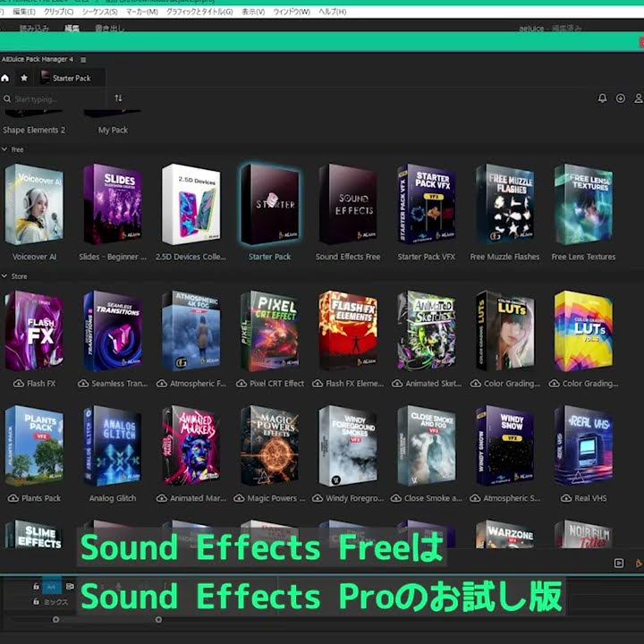Open 2.5D Devices Collection pack
Image resolution: width=644 pixels, height=644 pixels.
click(191, 204)
